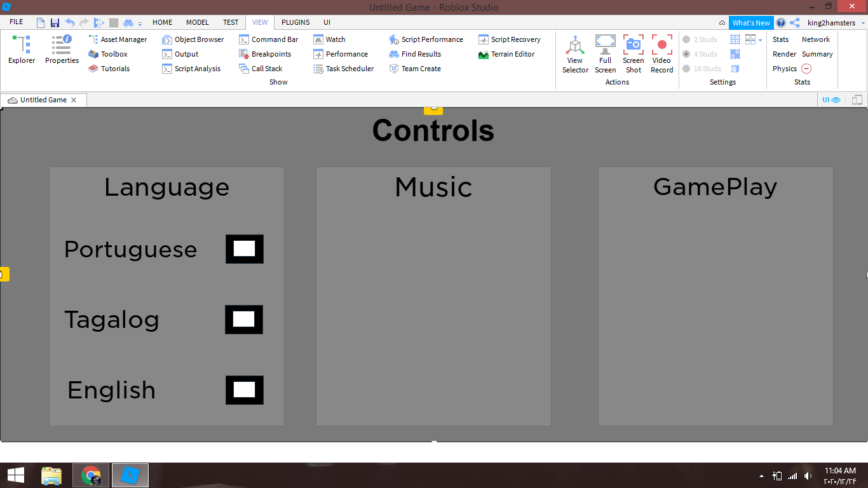Close the Untitled Game tab

[x=74, y=100]
